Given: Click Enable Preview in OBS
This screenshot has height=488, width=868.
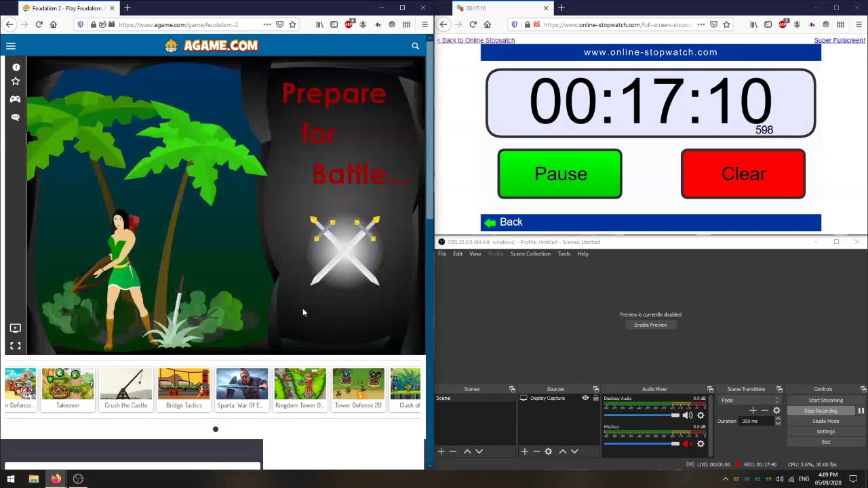Looking at the screenshot, I should click(650, 325).
